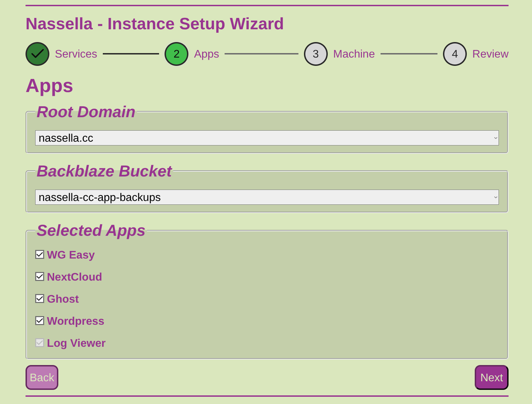Click the Next button
Screen dimensions: 532x404
[x=492, y=377]
